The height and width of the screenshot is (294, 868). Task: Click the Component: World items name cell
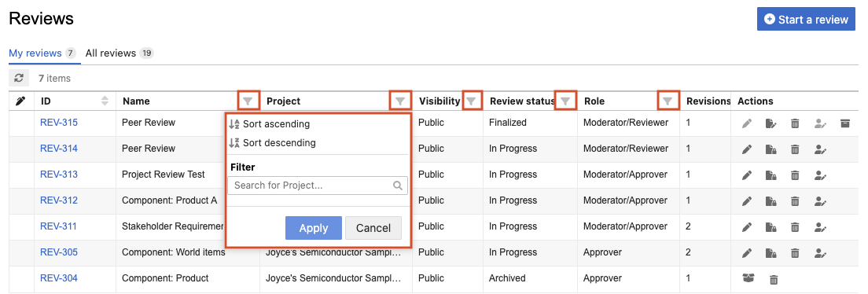coord(173,252)
